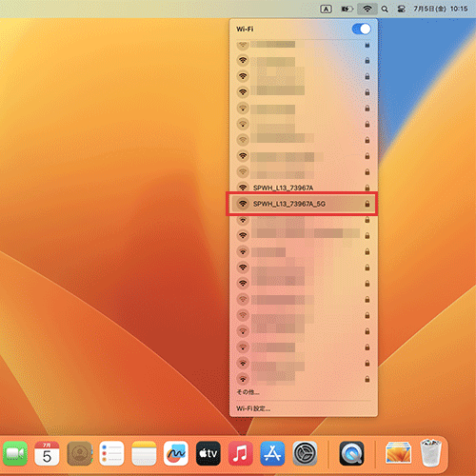The height and width of the screenshot is (476, 476).
Task: Open the App Store in the Dock
Action: coord(272,453)
